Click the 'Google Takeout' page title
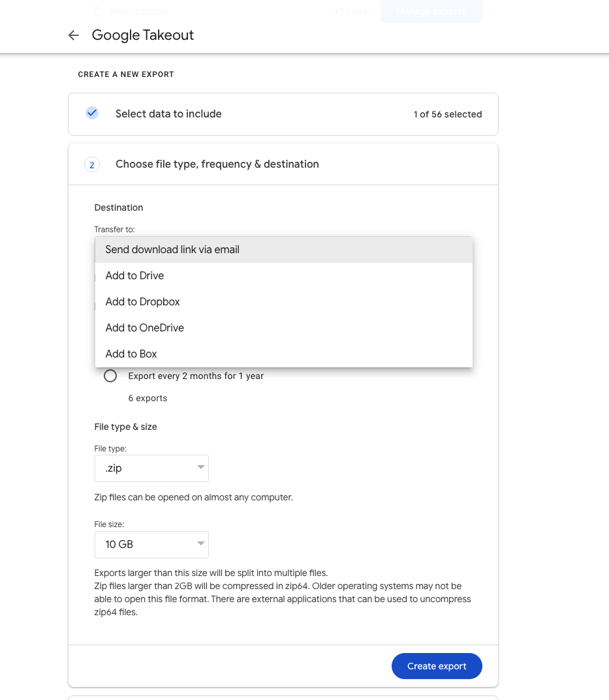 143,35
